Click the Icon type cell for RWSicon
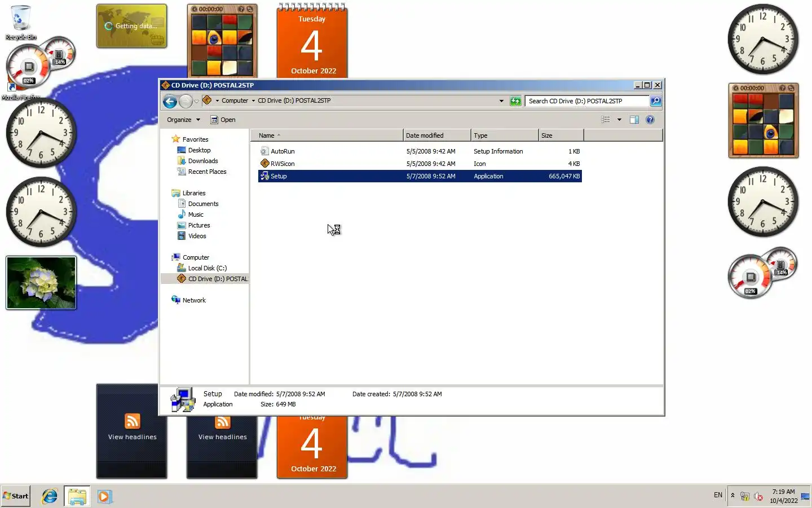This screenshot has width=812, height=508. [480, 164]
